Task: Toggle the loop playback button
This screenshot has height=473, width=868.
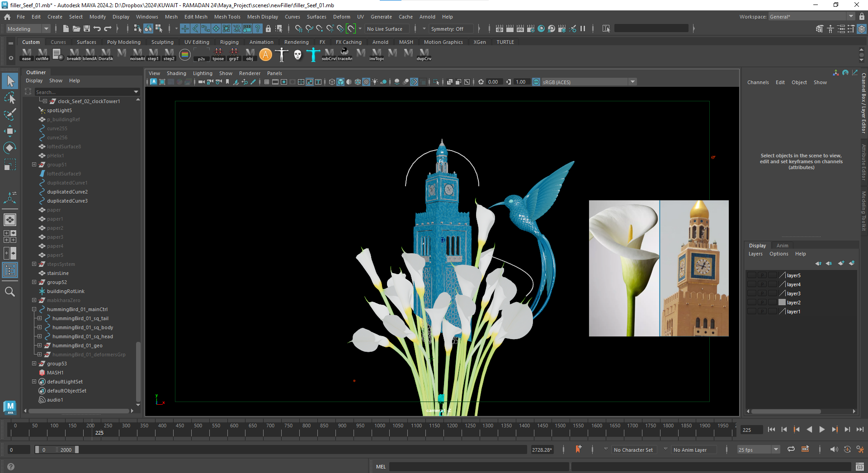Action: point(791,449)
